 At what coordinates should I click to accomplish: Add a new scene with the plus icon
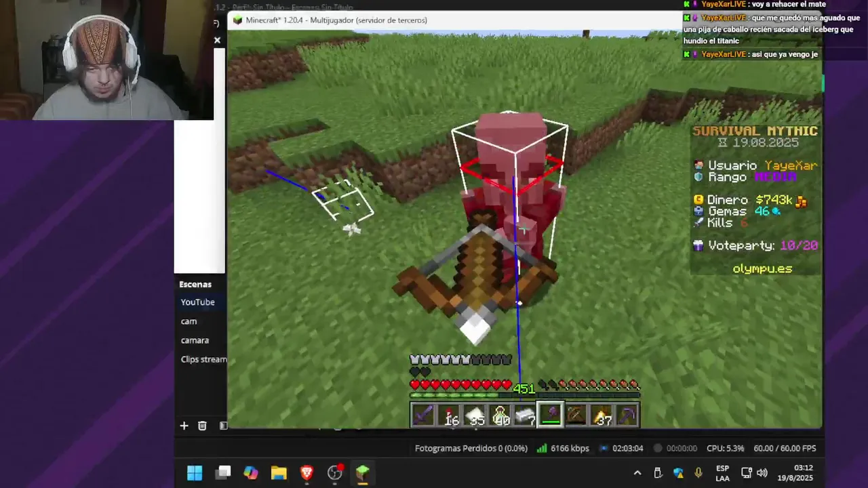(184, 426)
